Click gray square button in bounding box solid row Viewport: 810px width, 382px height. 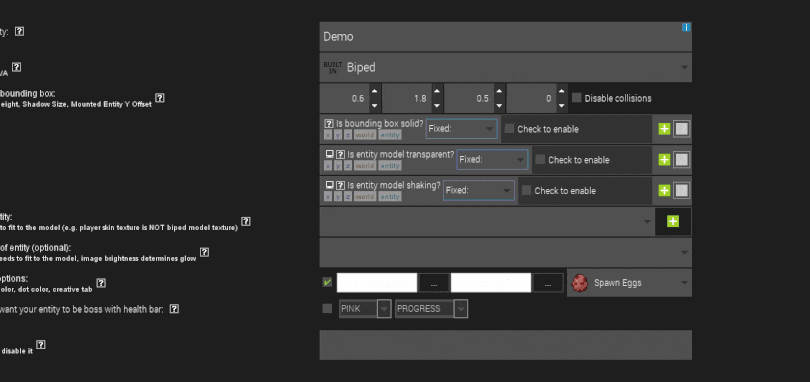coord(681,129)
